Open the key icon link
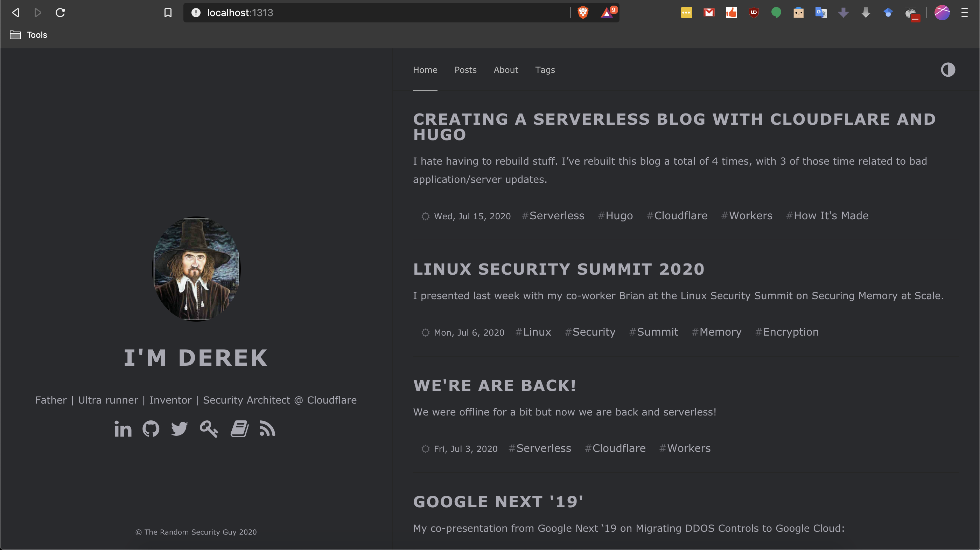Image resolution: width=980 pixels, height=550 pixels. [209, 429]
